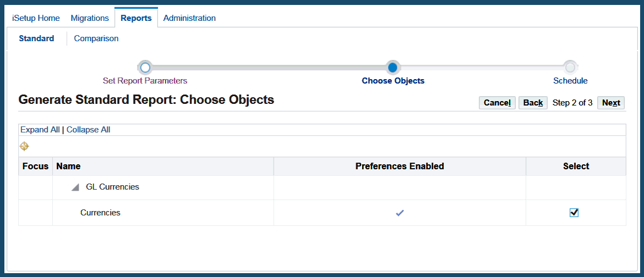Click the Expand All link
This screenshot has height=277, width=644.
(x=40, y=130)
